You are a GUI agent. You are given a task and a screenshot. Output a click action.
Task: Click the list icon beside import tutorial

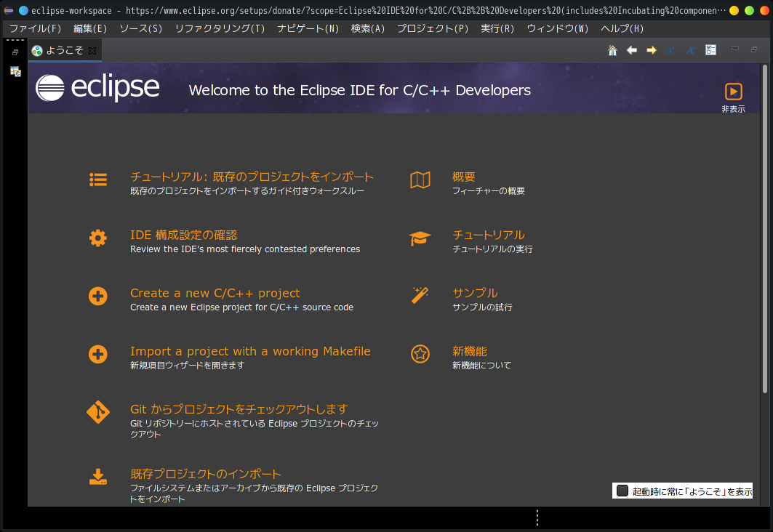98,180
